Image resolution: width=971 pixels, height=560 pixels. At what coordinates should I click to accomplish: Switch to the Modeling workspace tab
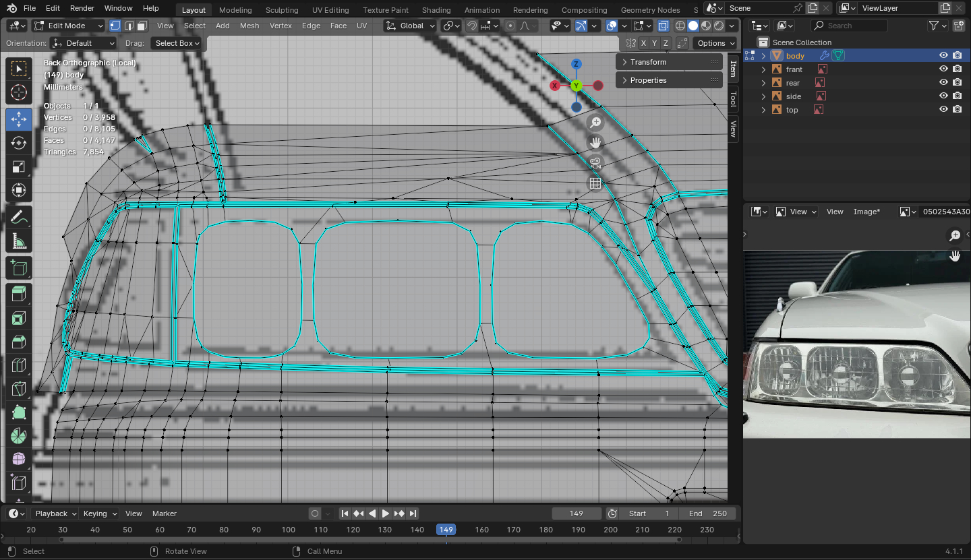235,10
